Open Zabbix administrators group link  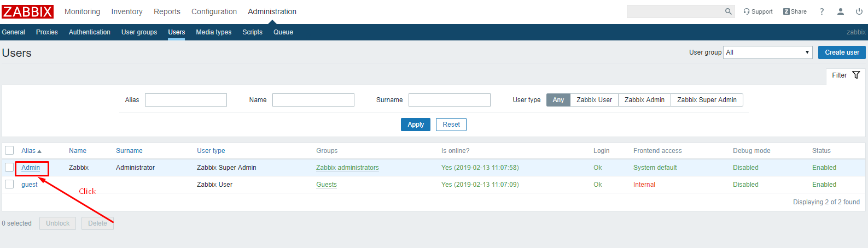[347, 168]
